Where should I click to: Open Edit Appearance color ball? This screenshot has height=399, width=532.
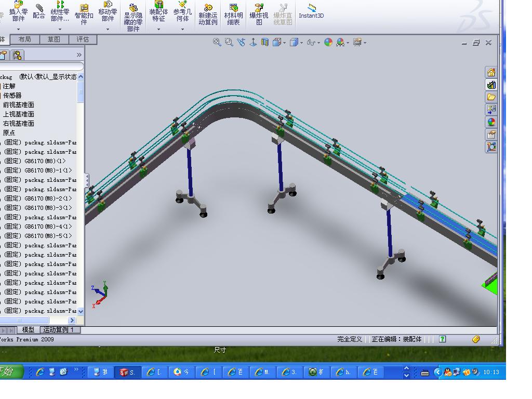coord(328,43)
